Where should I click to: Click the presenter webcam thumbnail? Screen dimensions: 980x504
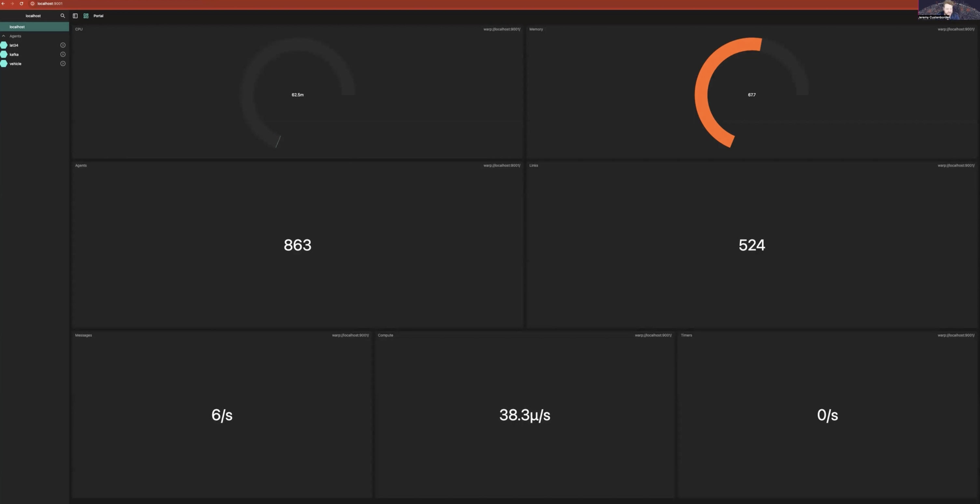(x=949, y=10)
